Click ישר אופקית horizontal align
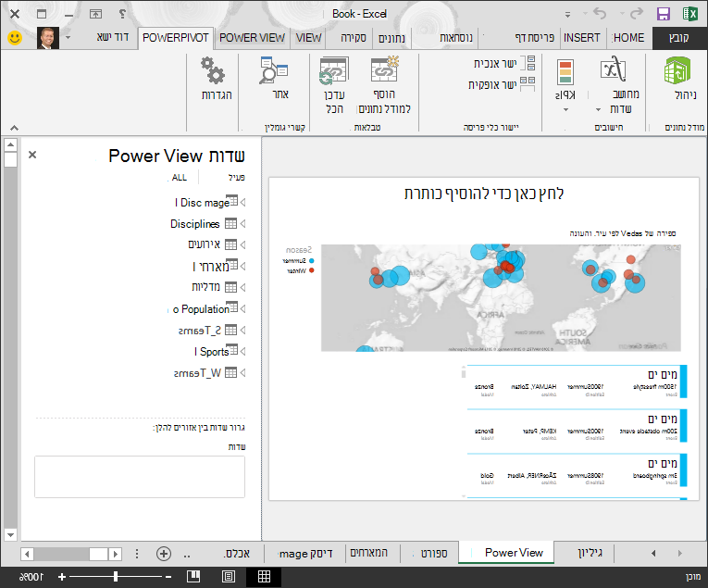708x588 pixels. click(x=502, y=84)
